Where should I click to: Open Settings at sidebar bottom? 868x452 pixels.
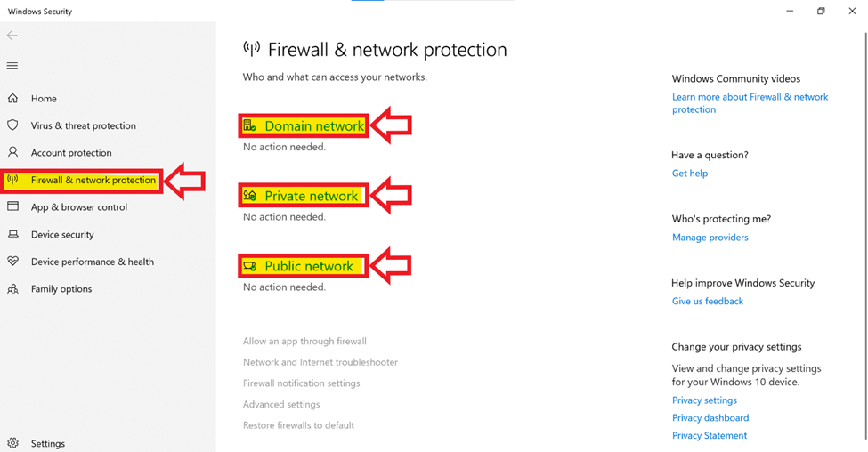(47, 443)
